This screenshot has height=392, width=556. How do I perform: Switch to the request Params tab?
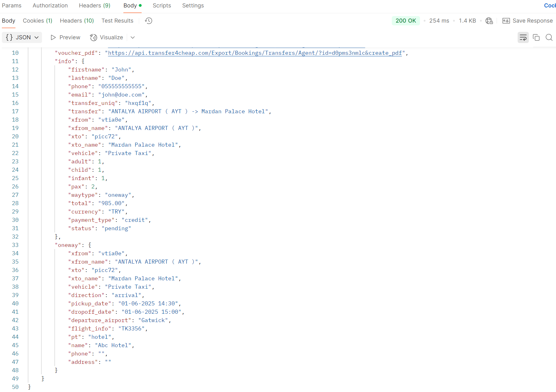pos(12,6)
